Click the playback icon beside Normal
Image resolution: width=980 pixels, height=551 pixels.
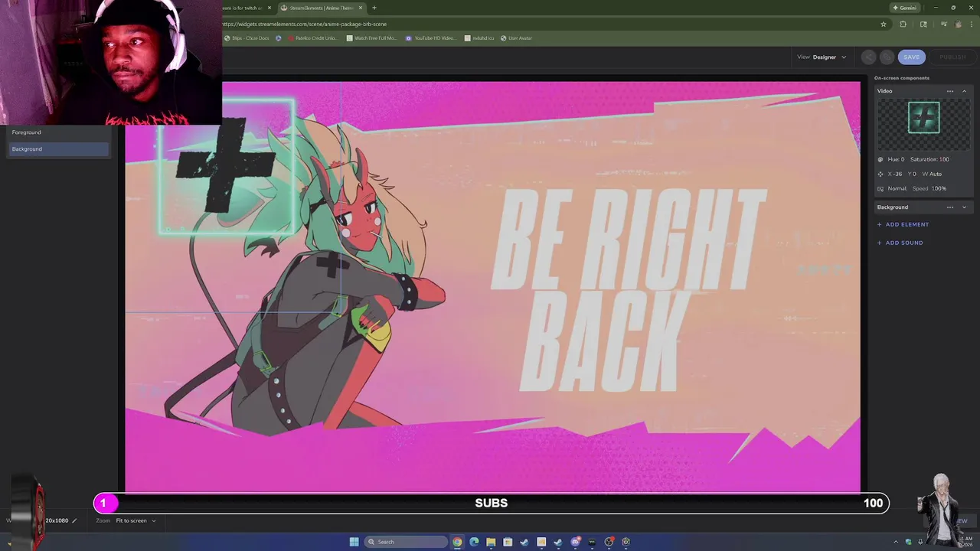point(880,188)
